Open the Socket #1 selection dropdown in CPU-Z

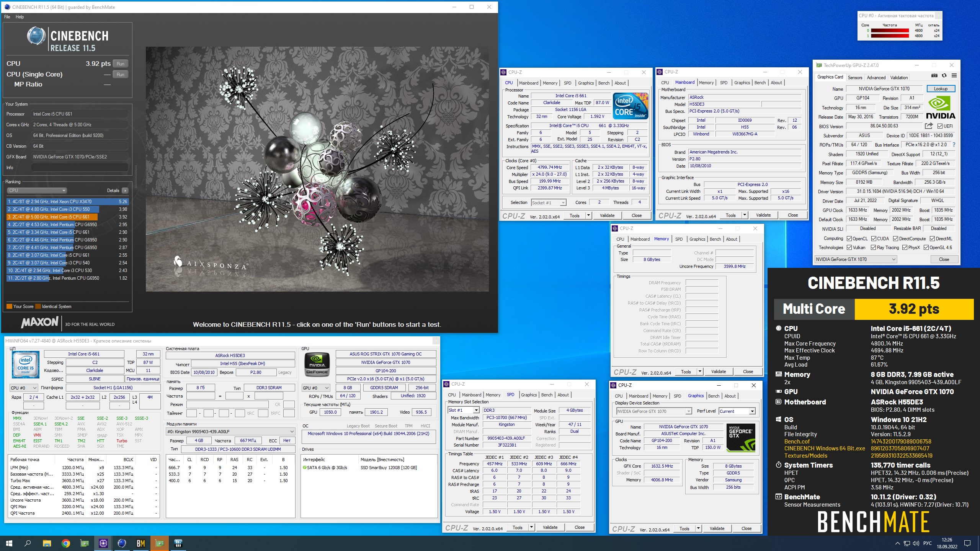(548, 203)
